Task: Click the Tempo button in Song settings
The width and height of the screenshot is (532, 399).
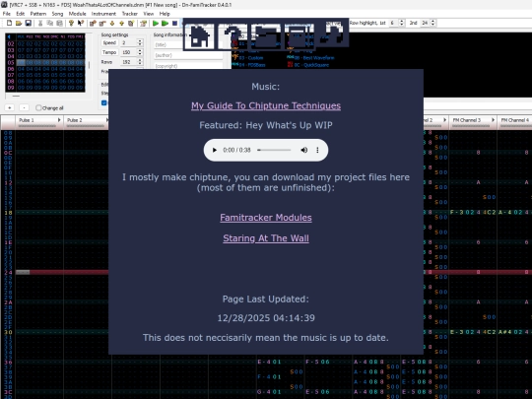Action: [109, 52]
